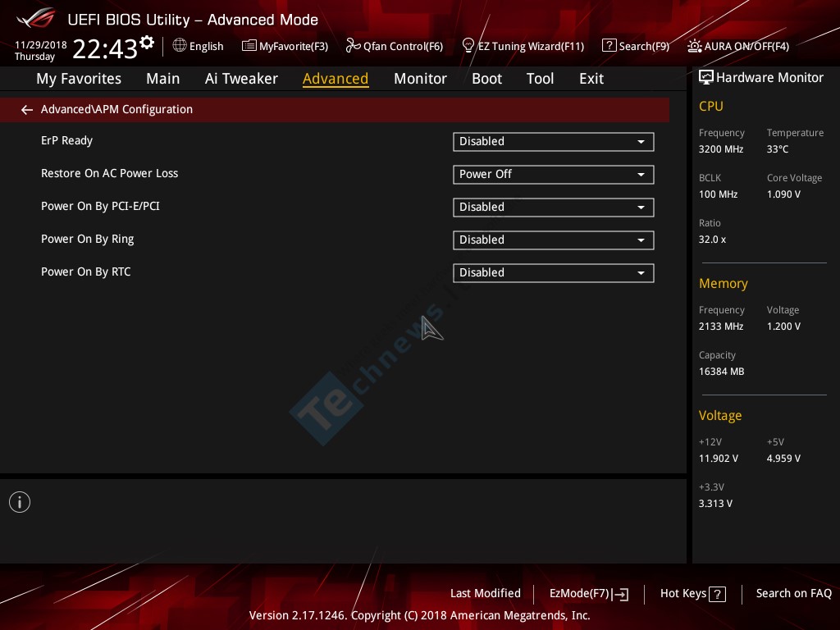Click the globe language icon

pyautogui.click(x=180, y=46)
